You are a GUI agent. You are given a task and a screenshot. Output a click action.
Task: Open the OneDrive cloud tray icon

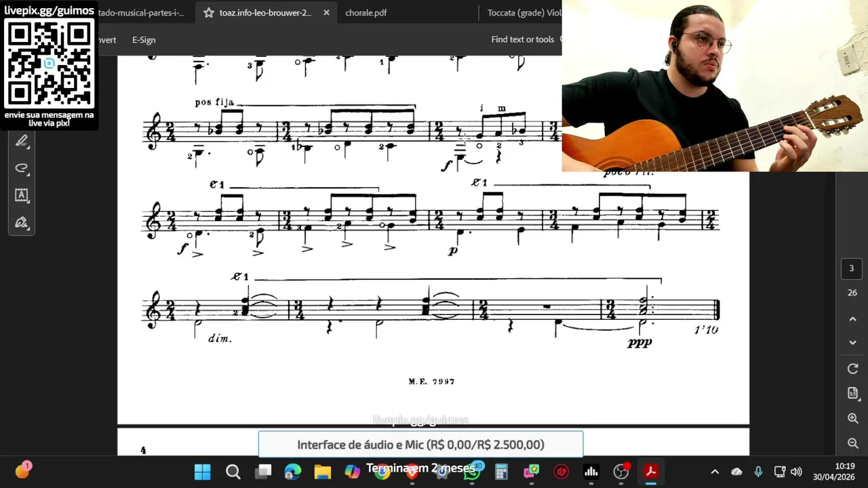(736, 472)
